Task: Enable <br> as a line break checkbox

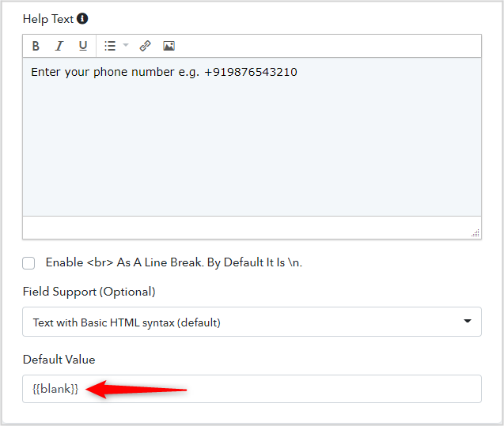Action: 28,263
